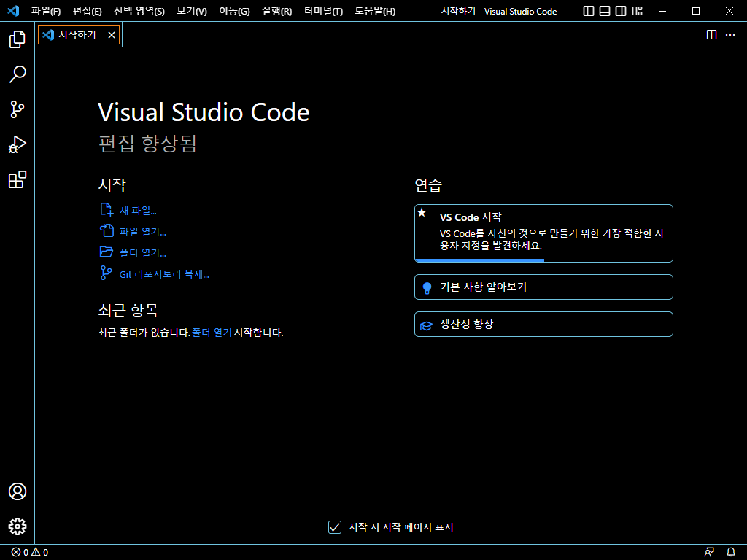Open the Manage gear icon
This screenshot has height=560, width=747.
18,526
